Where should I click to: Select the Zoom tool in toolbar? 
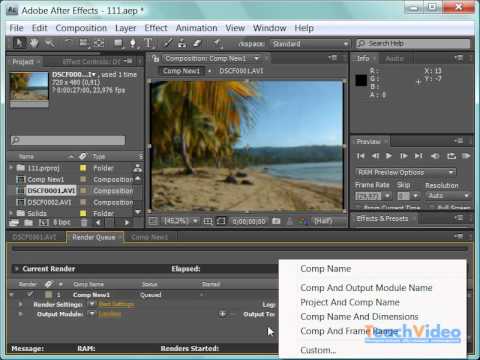(50, 43)
